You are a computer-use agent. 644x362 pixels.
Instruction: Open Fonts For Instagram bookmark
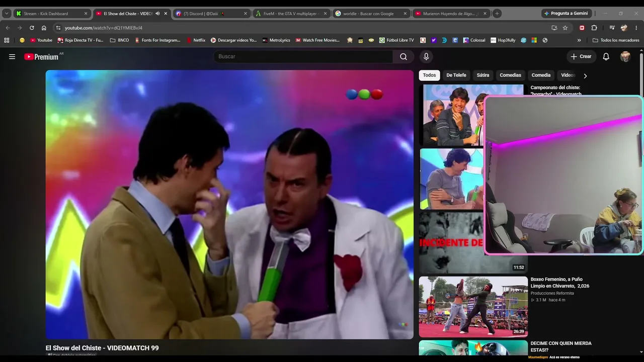click(x=157, y=40)
